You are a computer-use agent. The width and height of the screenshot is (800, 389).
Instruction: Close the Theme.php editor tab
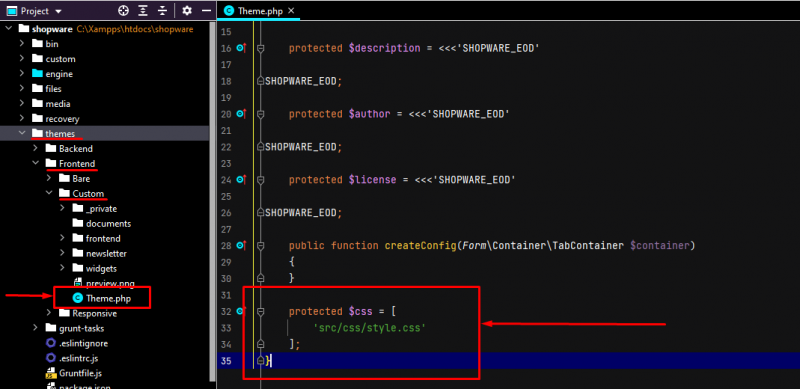coord(291,11)
